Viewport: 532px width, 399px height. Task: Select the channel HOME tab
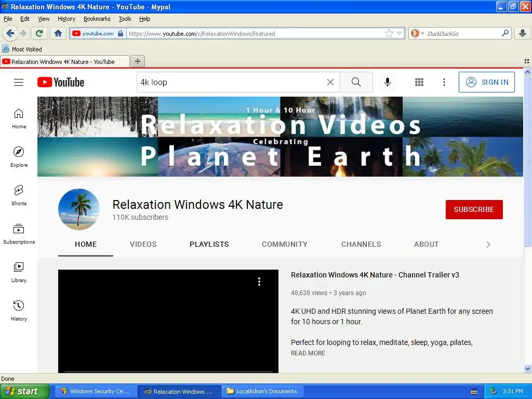[x=86, y=244]
